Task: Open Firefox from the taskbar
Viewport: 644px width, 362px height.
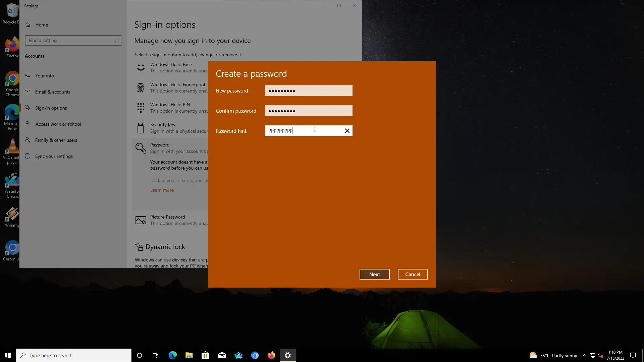Action: pyautogui.click(x=271, y=355)
